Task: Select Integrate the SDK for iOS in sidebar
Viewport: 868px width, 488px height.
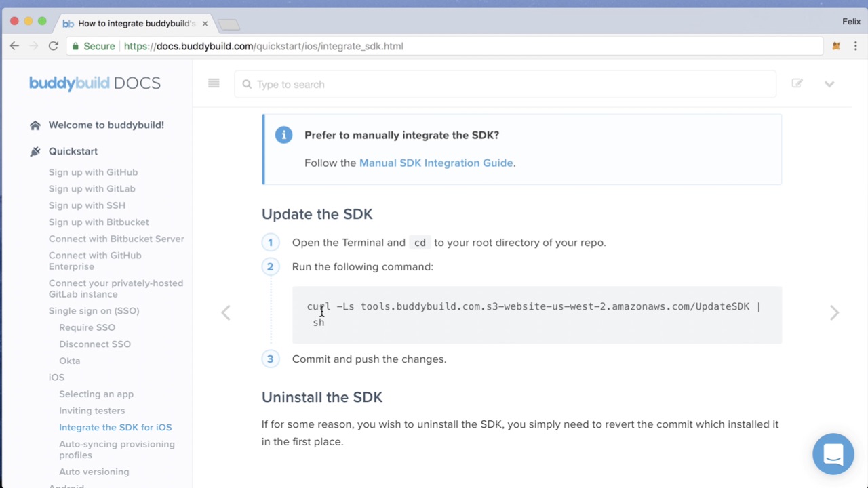Action: click(x=115, y=427)
